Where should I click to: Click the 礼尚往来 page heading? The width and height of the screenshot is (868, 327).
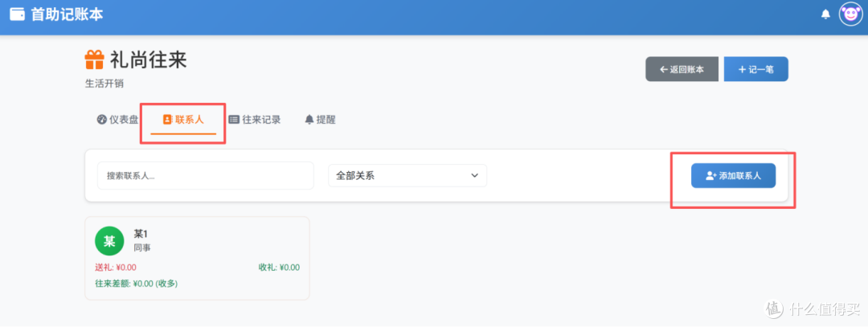[x=148, y=59]
